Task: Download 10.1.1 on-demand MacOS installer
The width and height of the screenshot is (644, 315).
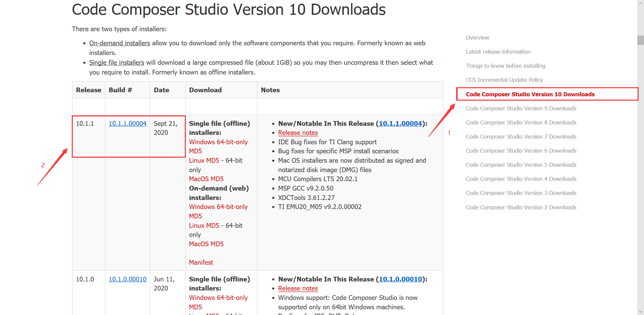Action: (x=199, y=244)
